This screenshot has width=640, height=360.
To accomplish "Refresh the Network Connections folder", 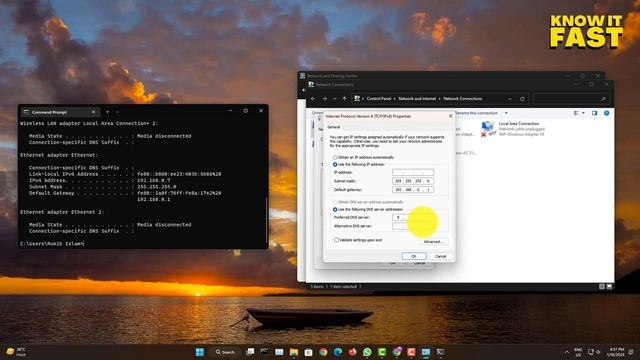I will click(522, 99).
